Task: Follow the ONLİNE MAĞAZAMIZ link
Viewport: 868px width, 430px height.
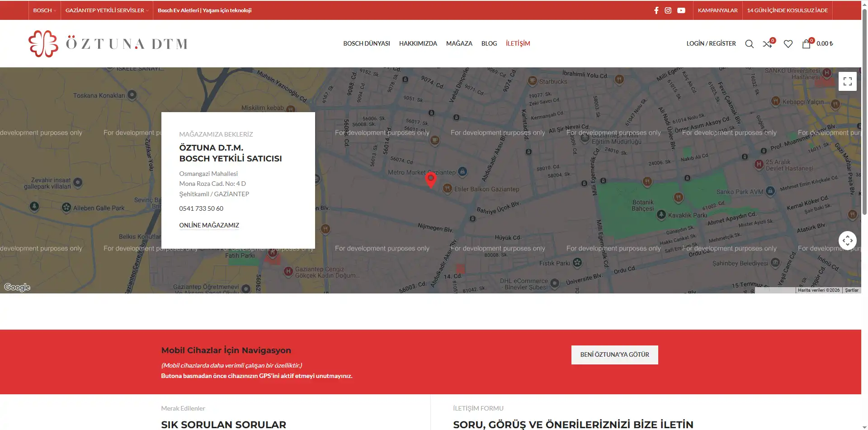Action: [209, 225]
